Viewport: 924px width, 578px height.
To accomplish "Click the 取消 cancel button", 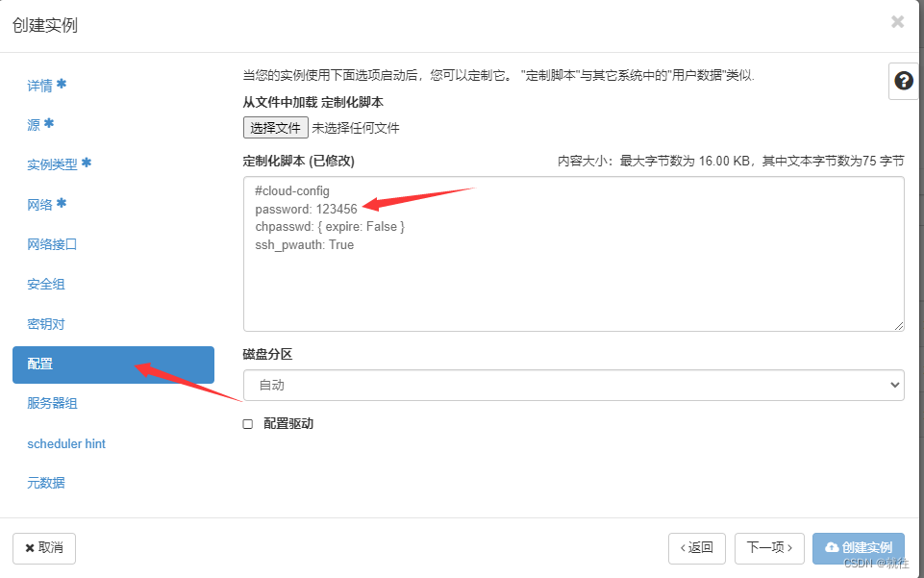I will pyautogui.click(x=43, y=547).
